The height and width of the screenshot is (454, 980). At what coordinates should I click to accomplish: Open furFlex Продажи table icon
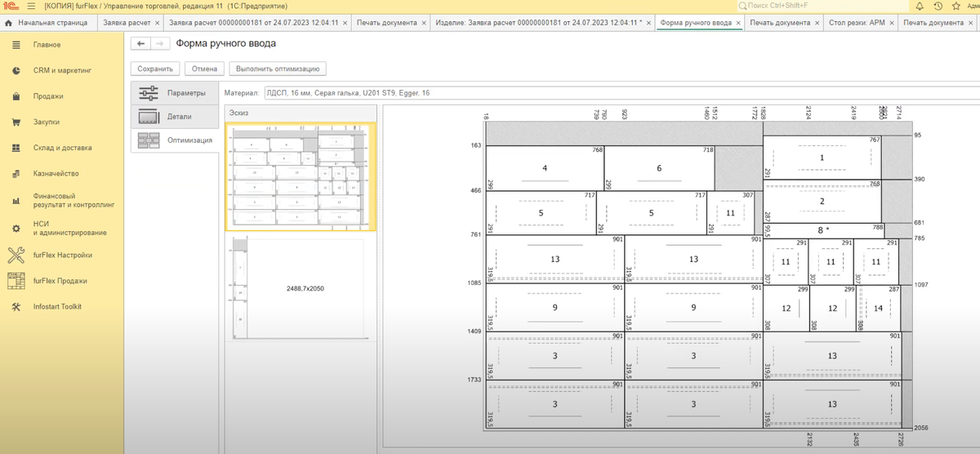16,281
